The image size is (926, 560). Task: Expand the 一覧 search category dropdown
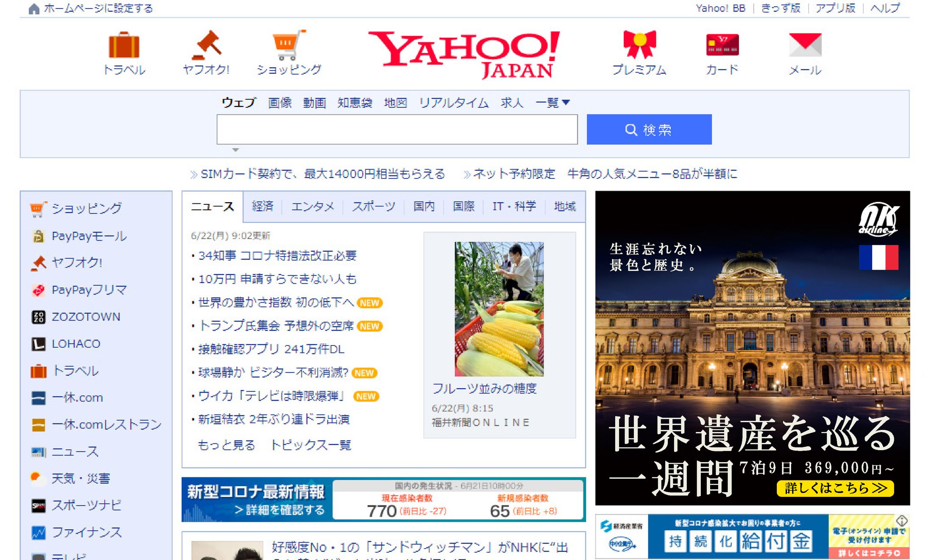[x=552, y=103]
